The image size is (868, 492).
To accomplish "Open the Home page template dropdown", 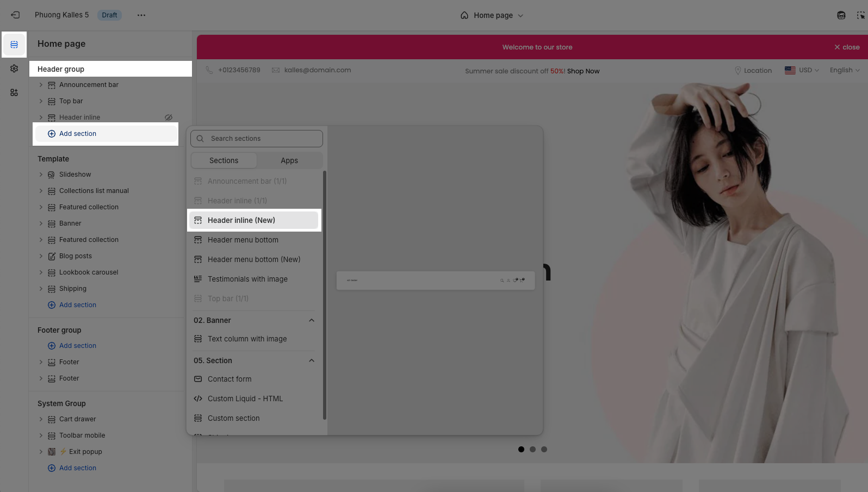I will (492, 15).
